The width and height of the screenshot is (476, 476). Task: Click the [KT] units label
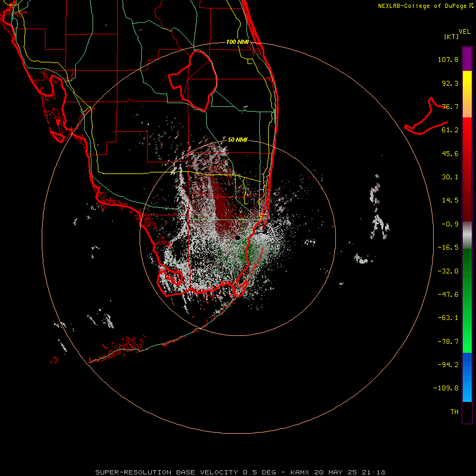pyautogui.click(x=452, y=36)
